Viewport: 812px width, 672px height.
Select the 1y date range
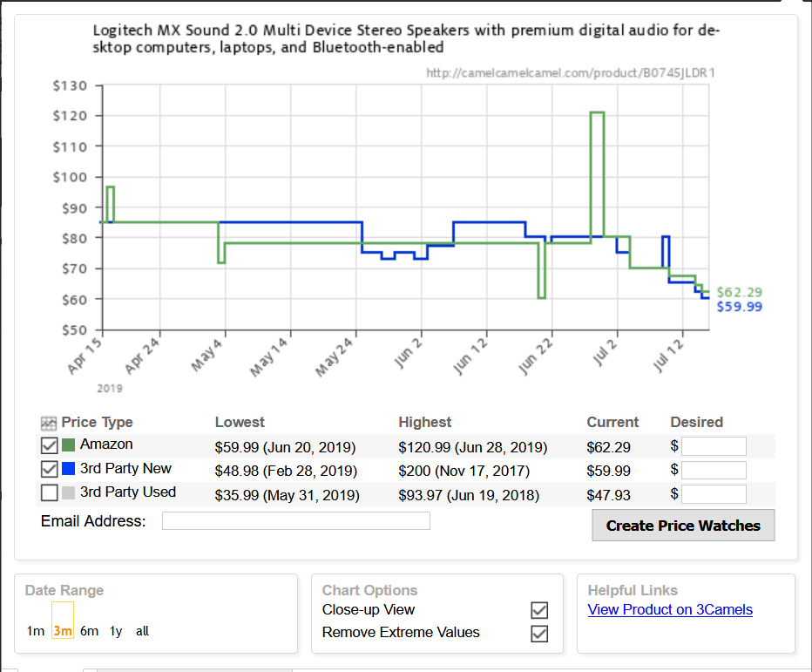116,631
